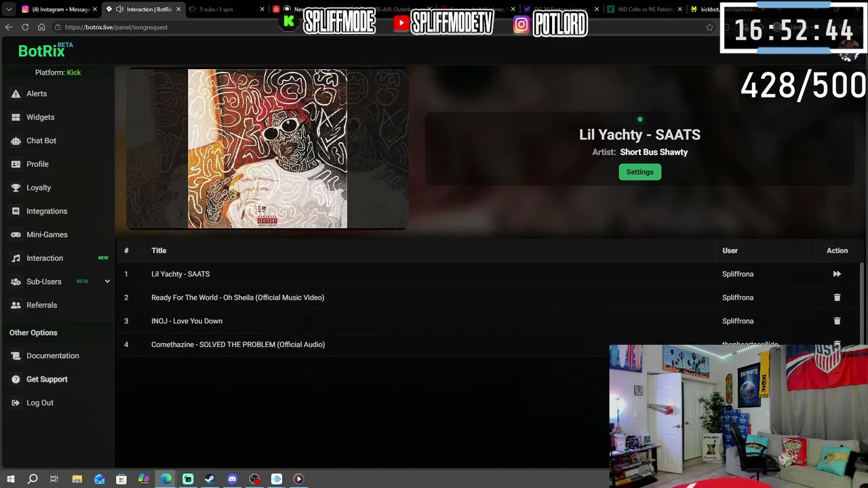Skip the current song Lil Yachty - SAATS
The height and width of the screenshot is (488, 868).
(x=837, y=274)
